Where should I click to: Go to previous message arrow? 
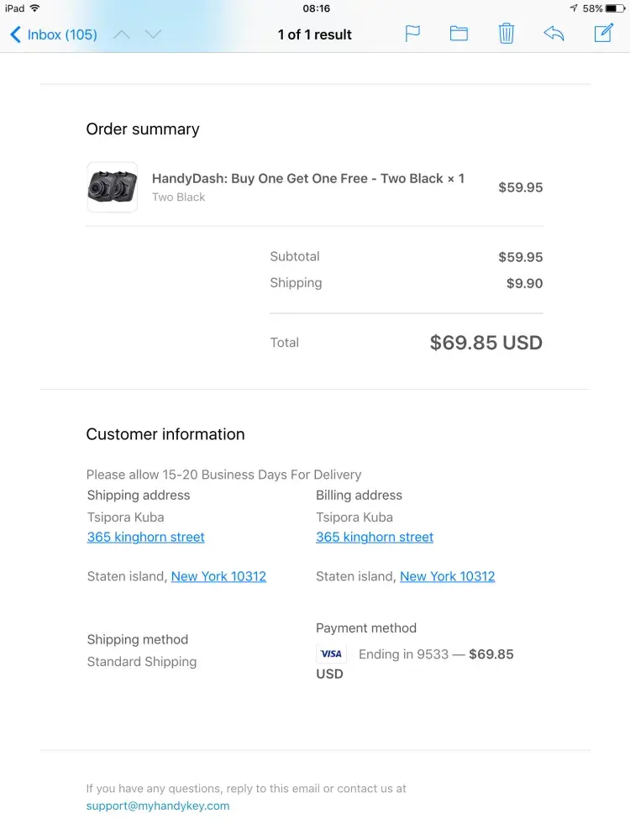click(122, 34)
